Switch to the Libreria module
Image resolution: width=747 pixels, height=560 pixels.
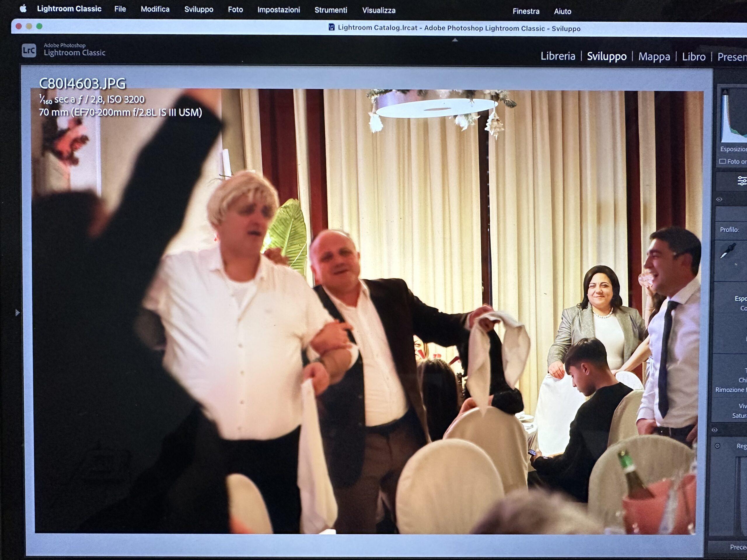click(558, 56)
